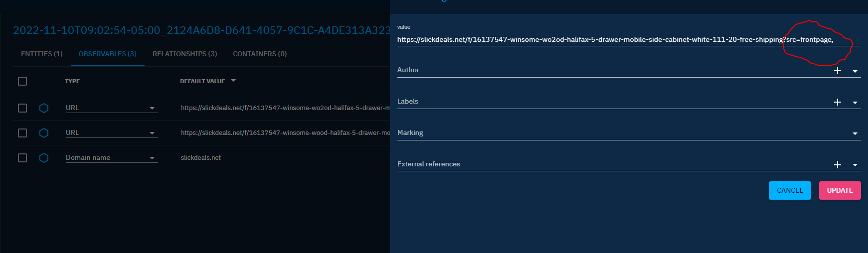
Task: Click the wood-halifax URL value cell
Action: click(x=285, y=132)
